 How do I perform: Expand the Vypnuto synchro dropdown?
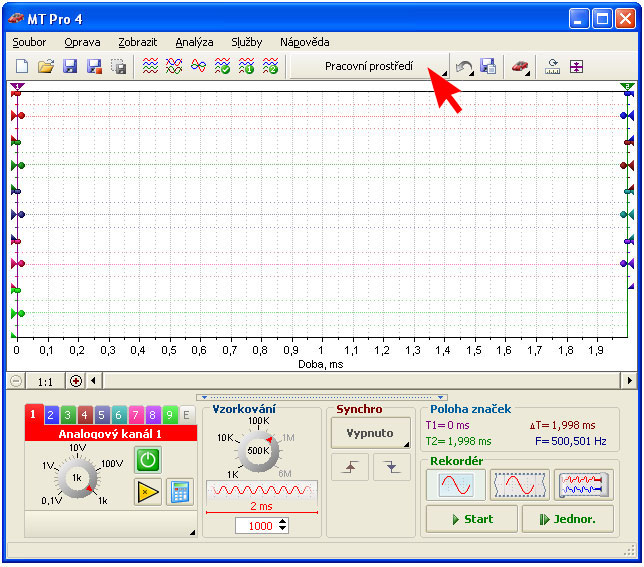(370, 433)
